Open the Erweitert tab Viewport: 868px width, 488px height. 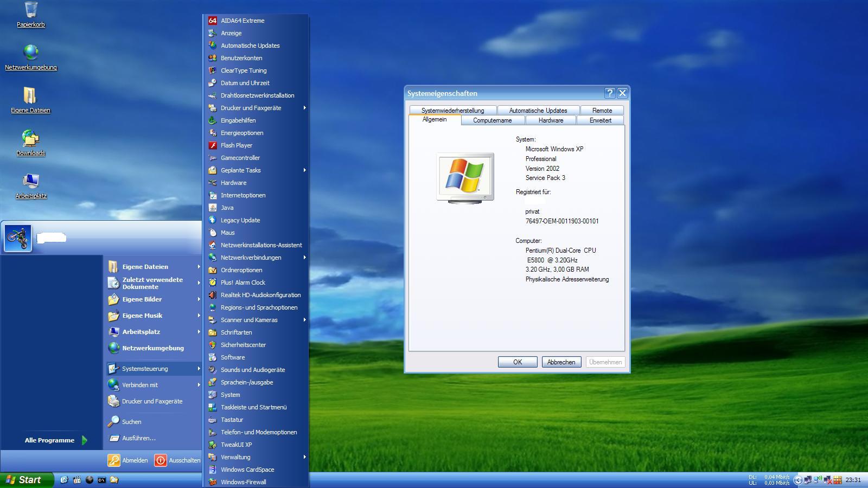601,120
